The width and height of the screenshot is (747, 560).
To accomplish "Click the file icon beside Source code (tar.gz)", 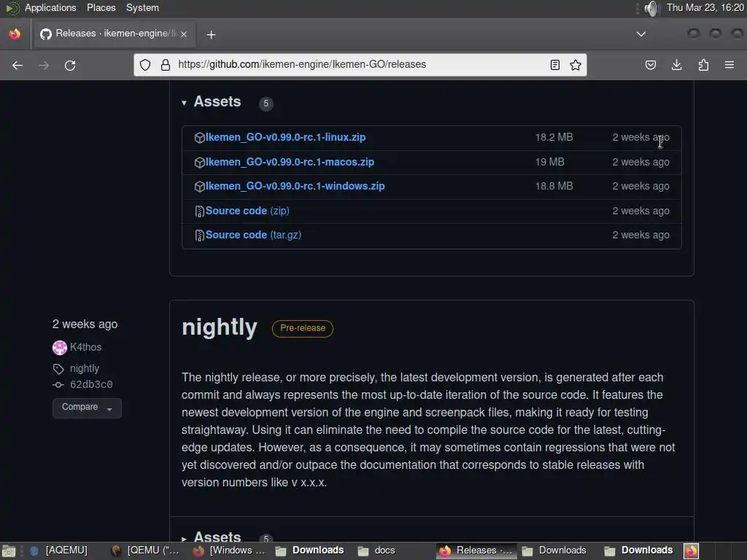I will (200, 236).
